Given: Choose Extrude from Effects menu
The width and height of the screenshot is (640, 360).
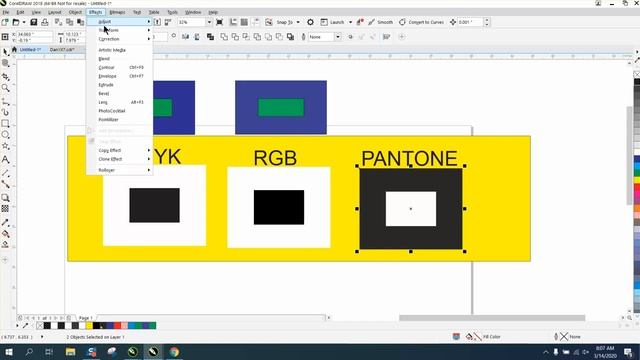Looking at the screenshot, I should click(x=120, y=84).
